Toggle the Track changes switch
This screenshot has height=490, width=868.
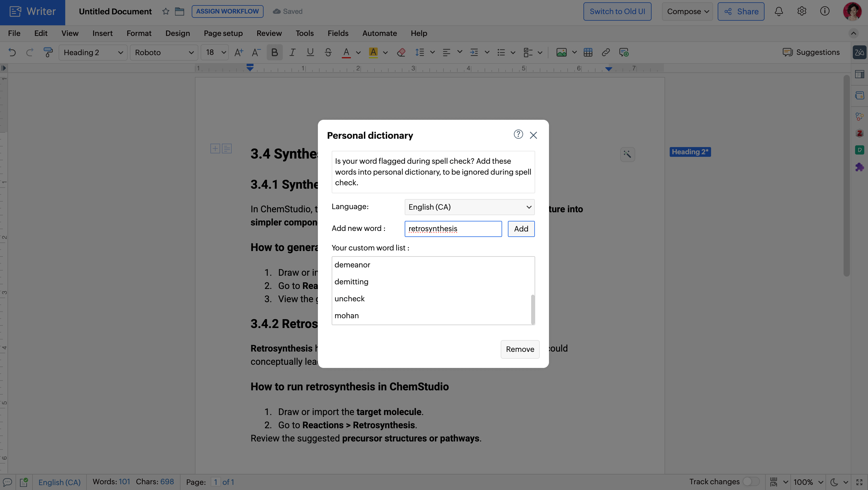pos(751,482)
